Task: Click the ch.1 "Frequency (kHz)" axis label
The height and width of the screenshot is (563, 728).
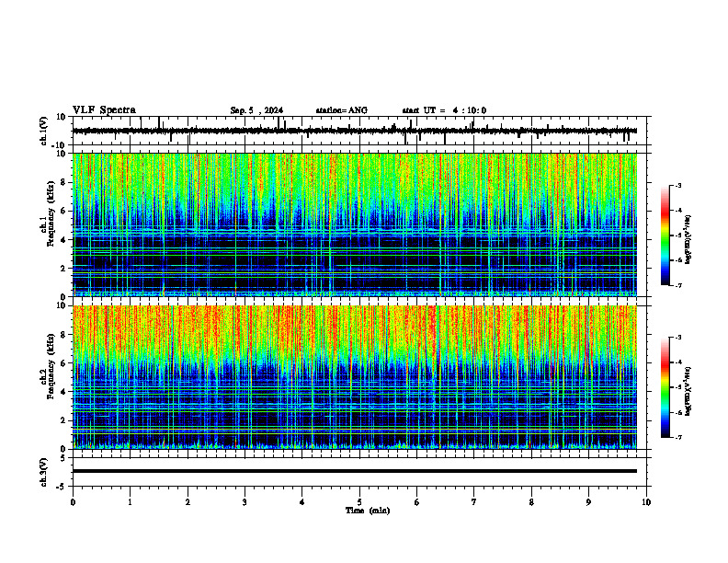Action: pyautogui.click(x=51, y=214)
